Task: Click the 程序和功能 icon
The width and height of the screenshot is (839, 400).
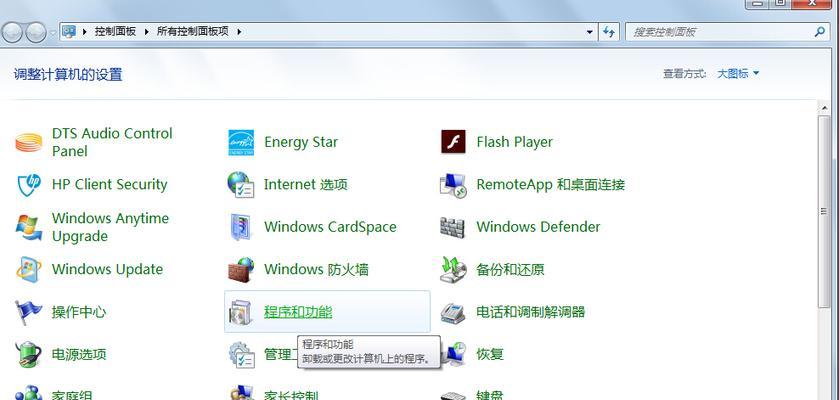Action: coord(241,312)
